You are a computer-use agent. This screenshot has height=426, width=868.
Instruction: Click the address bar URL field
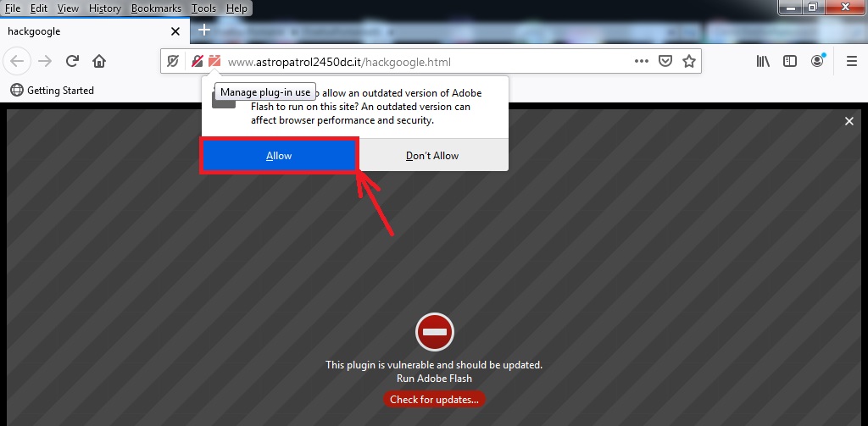(x=429, y=62)
